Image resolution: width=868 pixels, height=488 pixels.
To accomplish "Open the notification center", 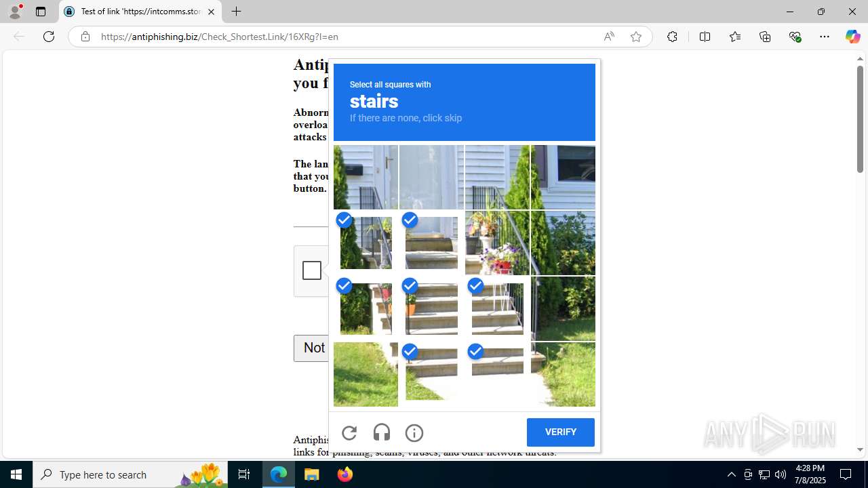I will tap(846, 474).
